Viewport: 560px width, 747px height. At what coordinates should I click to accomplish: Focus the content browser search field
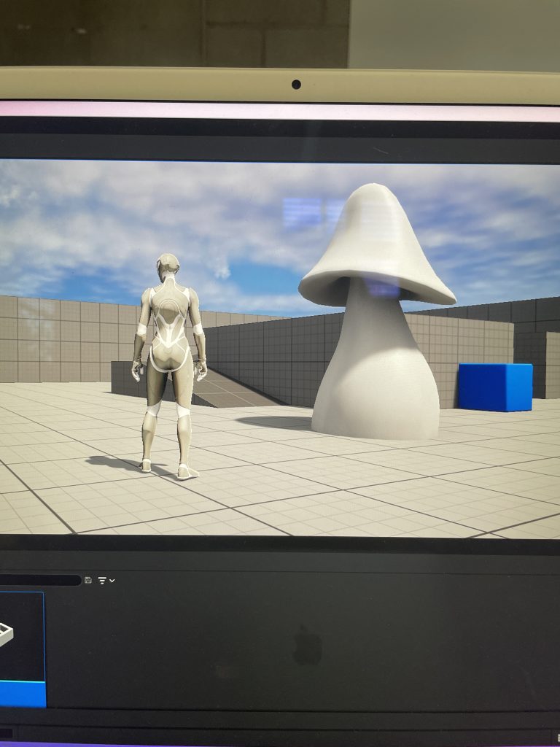click(x=40, y=580)
